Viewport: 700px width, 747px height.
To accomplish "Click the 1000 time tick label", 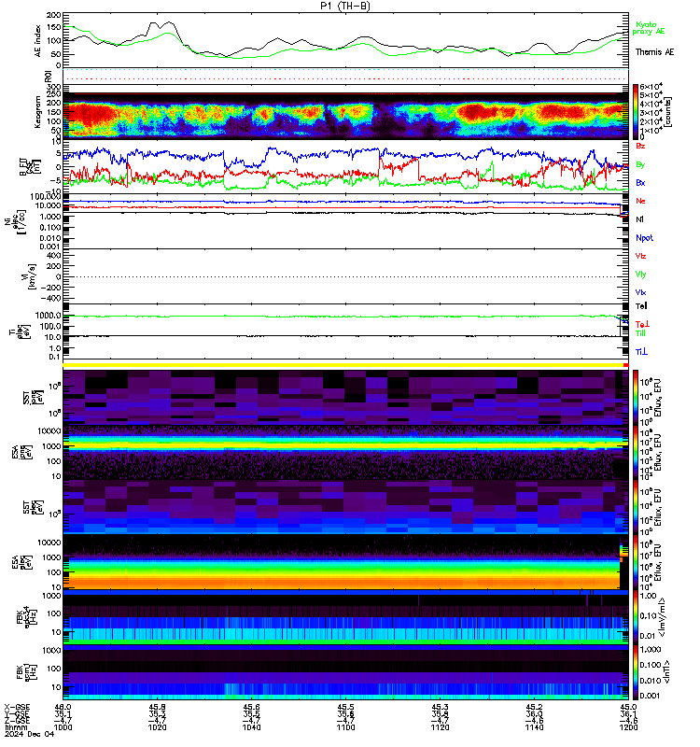I will (63, 727).
